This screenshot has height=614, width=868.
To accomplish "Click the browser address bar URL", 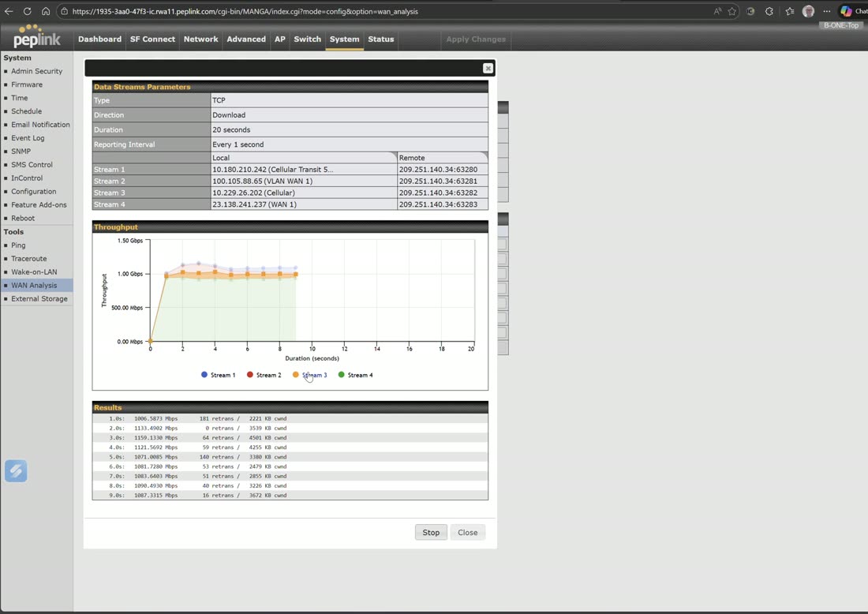I will [245, 11].
